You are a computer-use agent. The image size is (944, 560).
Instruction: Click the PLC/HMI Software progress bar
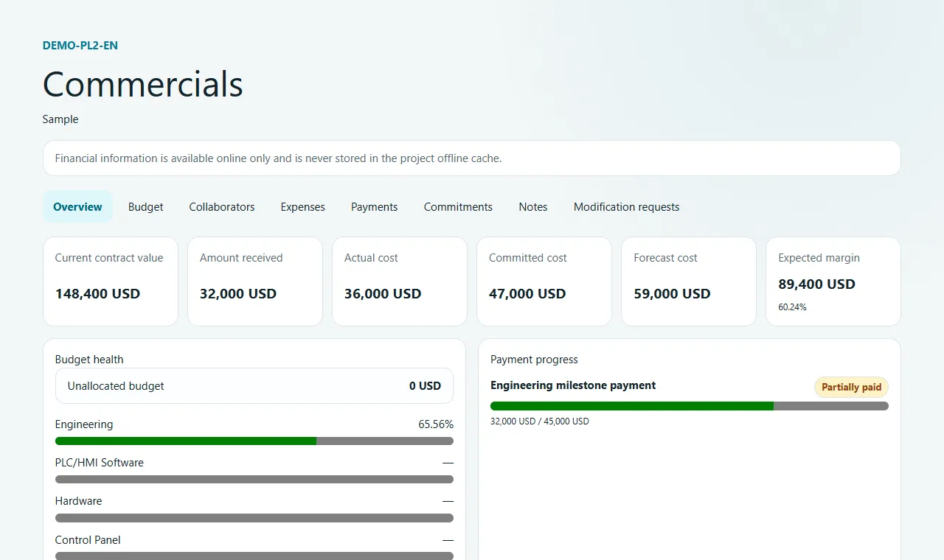[254, 479]
